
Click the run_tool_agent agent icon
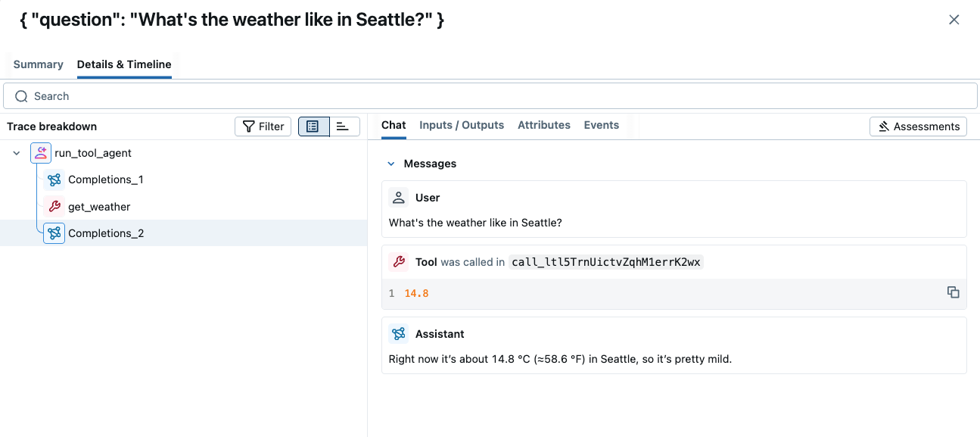pyautogui.click(x=41, y=153)
